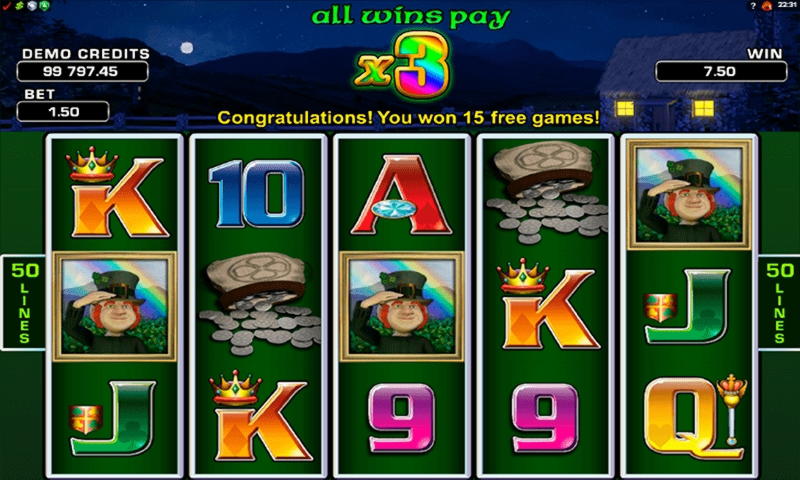Click the rainbow x3 multiplier

[x=403, y=66]
